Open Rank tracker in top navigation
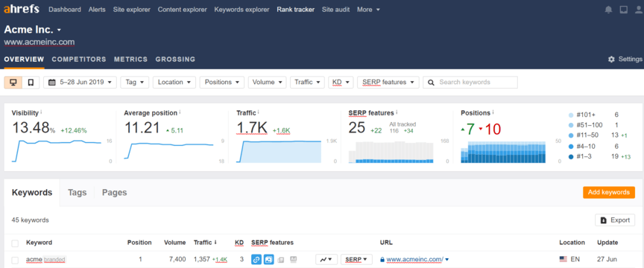Viewport: 644px width, 268px height. pos(296,10)
